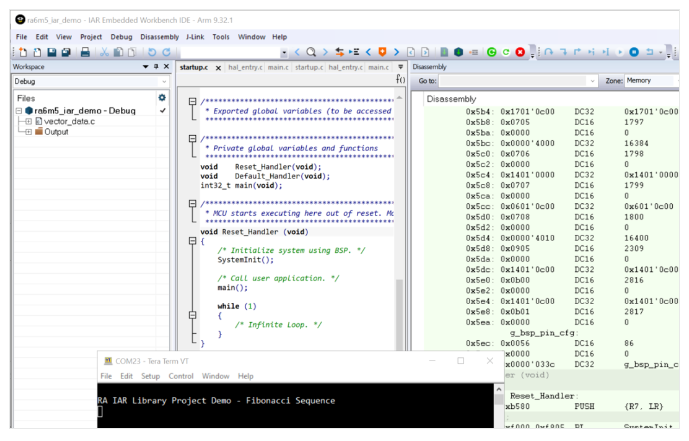The width and height of the screenshot is (689, 441).
Task: Open Setup menu in Tera Term window
Action: (x=150, y=376)
